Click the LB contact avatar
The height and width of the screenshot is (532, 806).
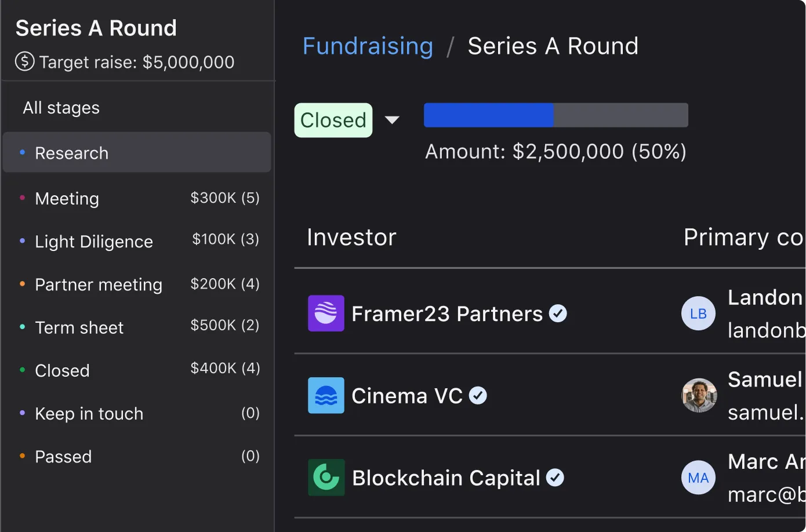(x=698, y=314)
